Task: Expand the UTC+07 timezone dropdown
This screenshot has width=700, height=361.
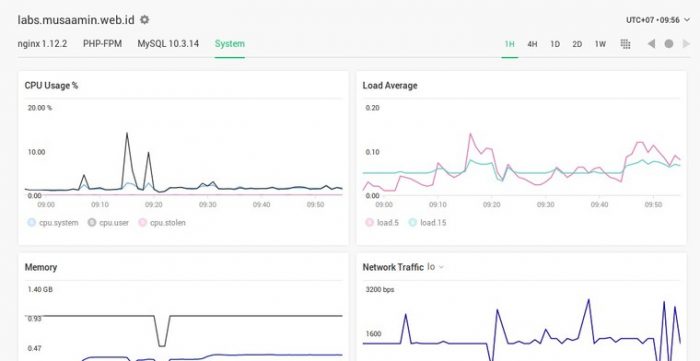Action: [x=658, y=20]
